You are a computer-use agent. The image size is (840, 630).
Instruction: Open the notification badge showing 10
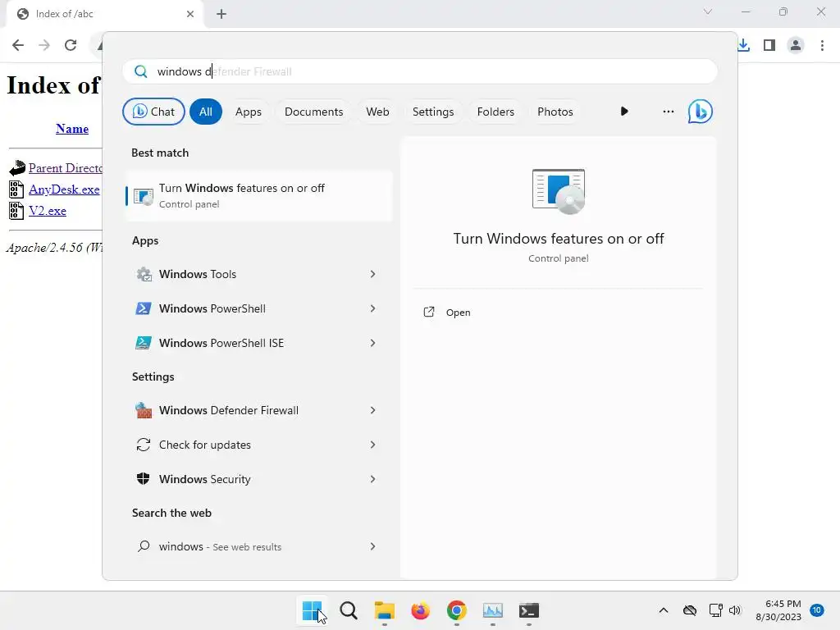click(x=817, y=610)
